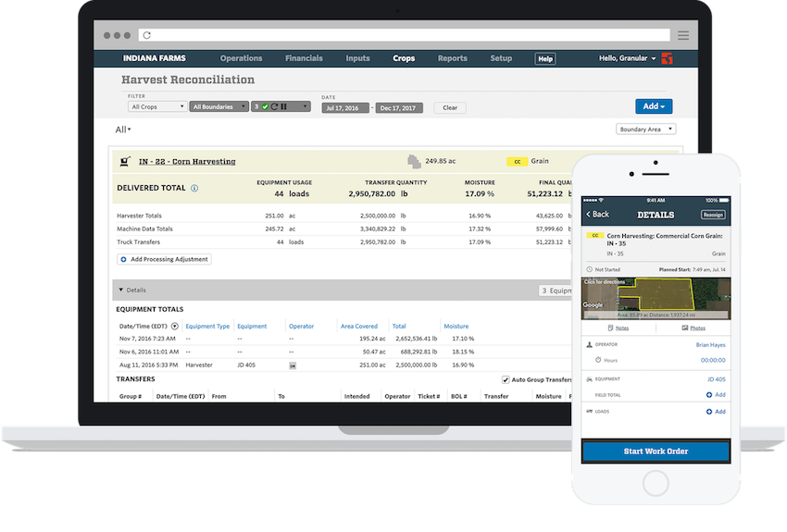Click the Granular logo icon
The width and height of the screenshot is (787, 532).
click(667, 58)
